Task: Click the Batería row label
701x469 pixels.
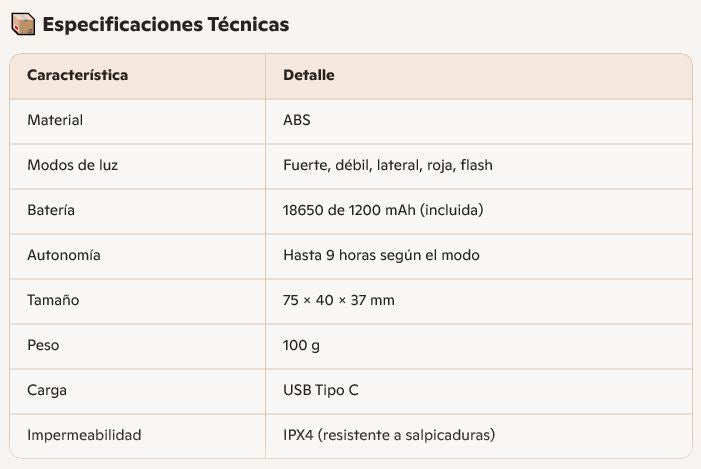Action: [51, 210]
